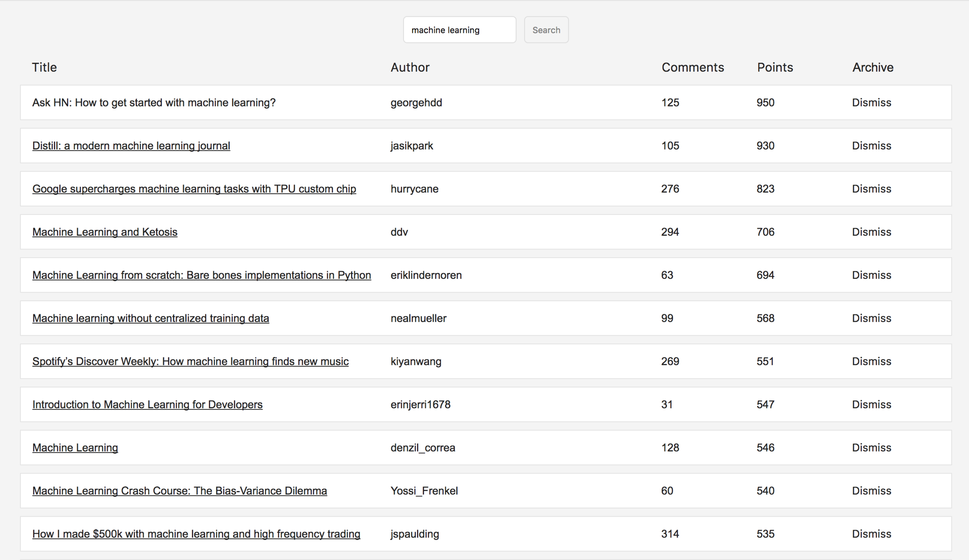Open the Bias-Variance Dilemma crash course link

(179, 491)
